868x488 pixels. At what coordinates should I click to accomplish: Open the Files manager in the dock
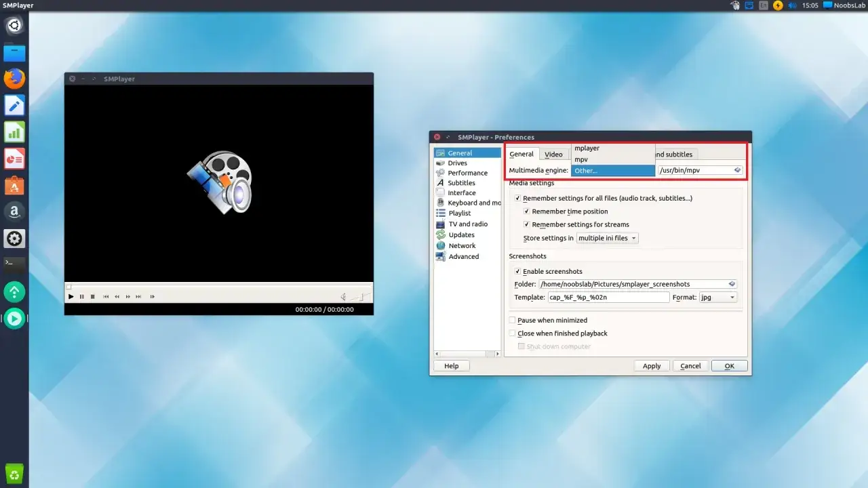(x=14, y=52)
